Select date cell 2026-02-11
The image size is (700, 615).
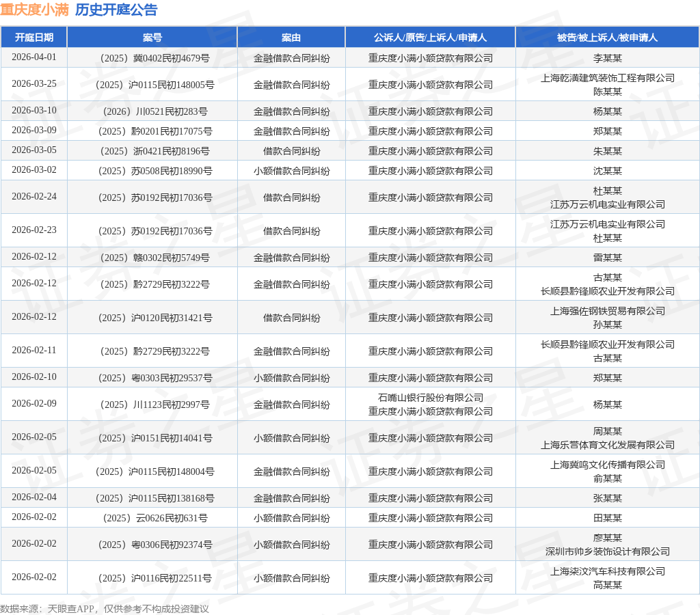34,351
